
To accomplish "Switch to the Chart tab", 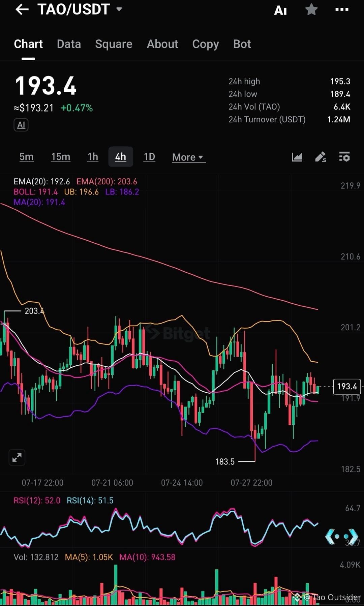I will [28, 44].
